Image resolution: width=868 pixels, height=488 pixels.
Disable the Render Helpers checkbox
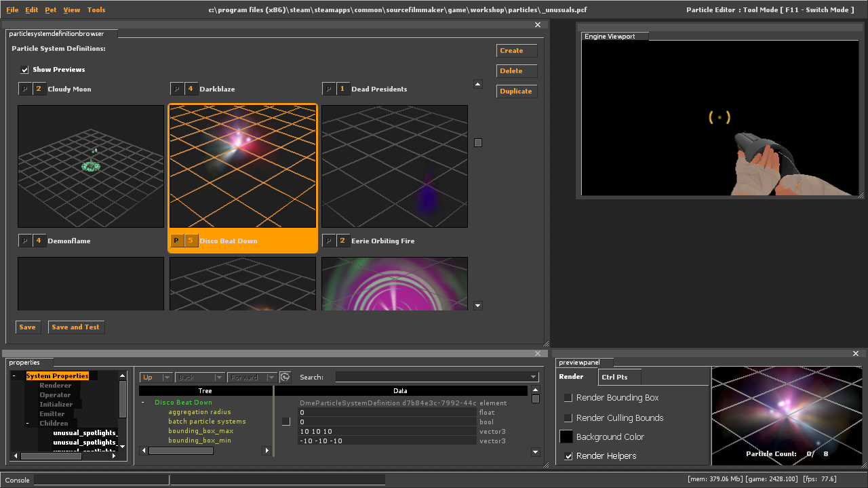(x=568, y=456)
